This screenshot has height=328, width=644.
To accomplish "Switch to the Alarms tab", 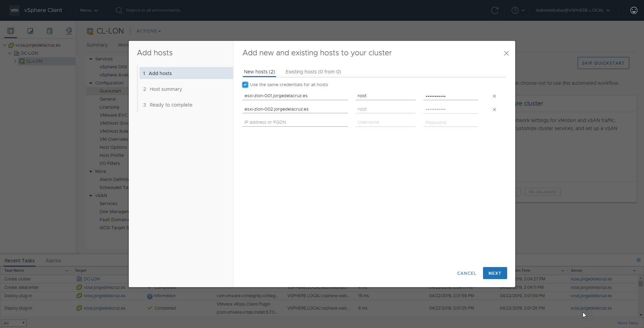I will coord(53,261).
